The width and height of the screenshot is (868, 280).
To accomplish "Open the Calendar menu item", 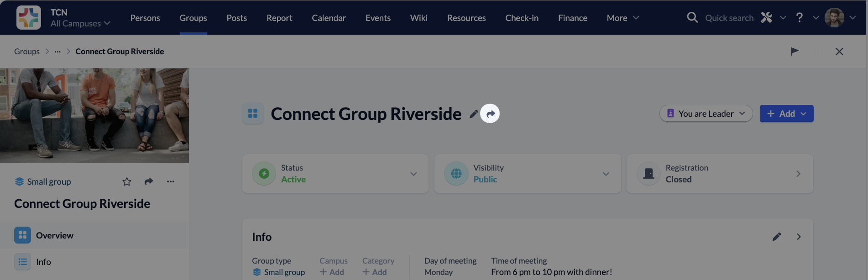I will coord(329,18).
